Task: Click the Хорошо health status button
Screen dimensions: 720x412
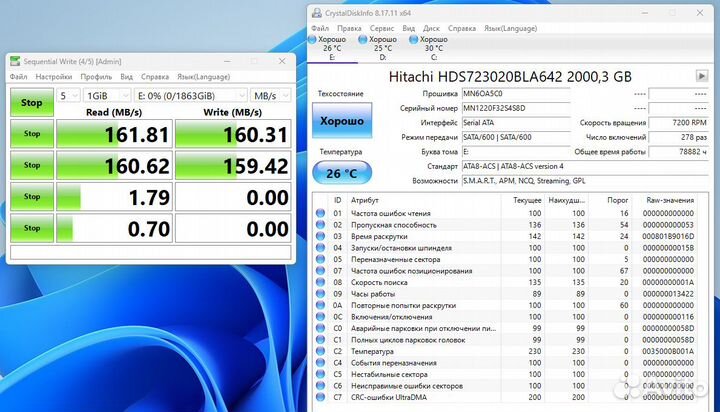Action: 342,121
